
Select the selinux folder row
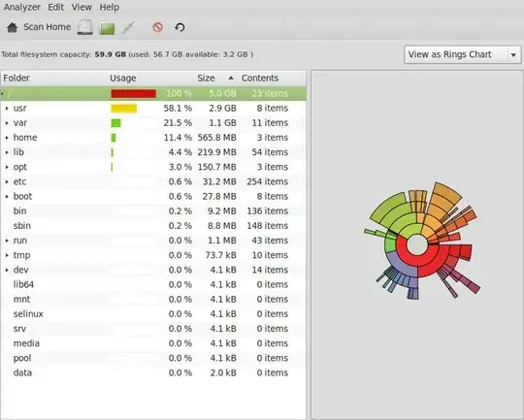(x=153, y=314)
